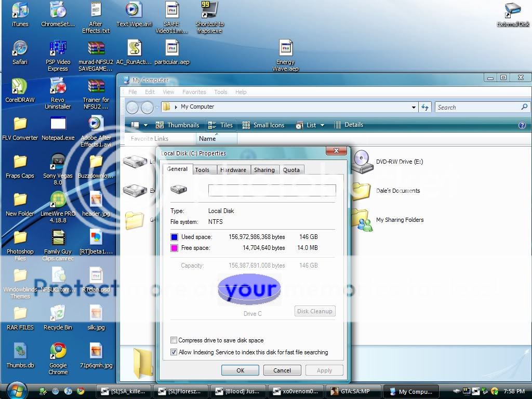Screen dimensions: 532x399
Task: Click the Chrome icon in quick launch
Action: tap(81, 391)
